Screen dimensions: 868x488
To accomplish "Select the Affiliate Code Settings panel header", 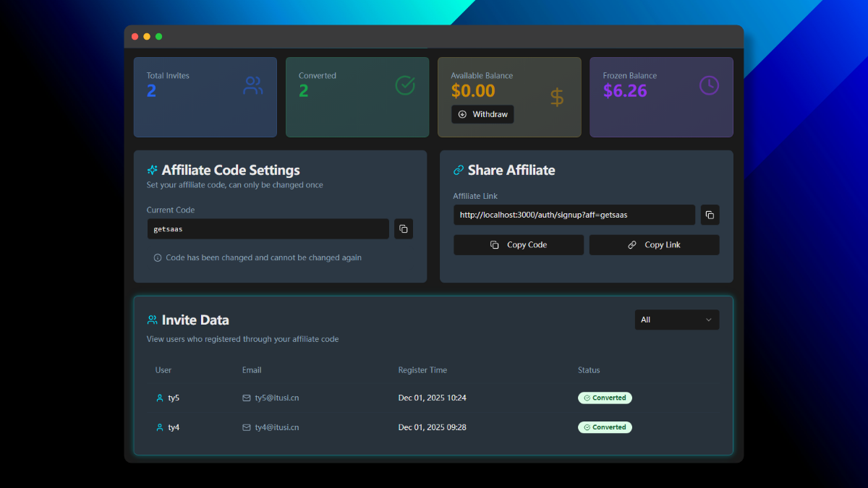I will click(x=231, y=170).
